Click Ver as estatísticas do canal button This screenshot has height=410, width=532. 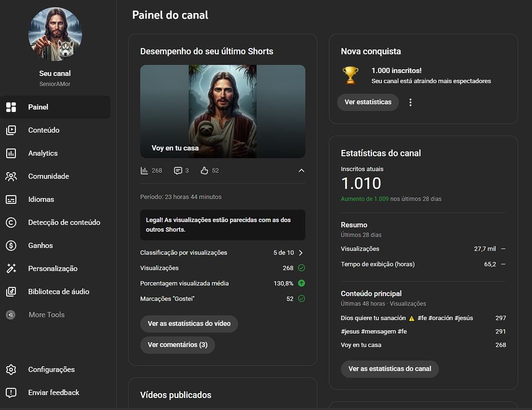(389, 369)
